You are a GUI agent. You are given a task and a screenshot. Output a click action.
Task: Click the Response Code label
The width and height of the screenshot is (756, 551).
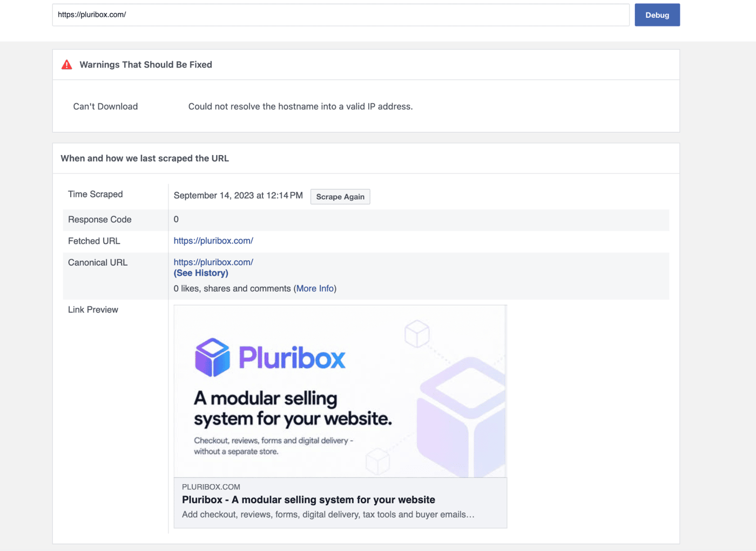[x=100, y=219]
